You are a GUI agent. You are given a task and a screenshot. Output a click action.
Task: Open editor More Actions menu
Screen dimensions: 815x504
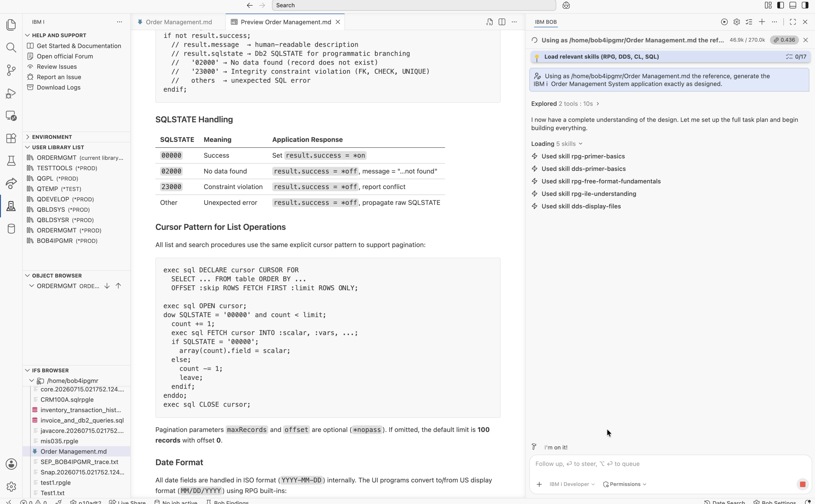tap(514, 22)
